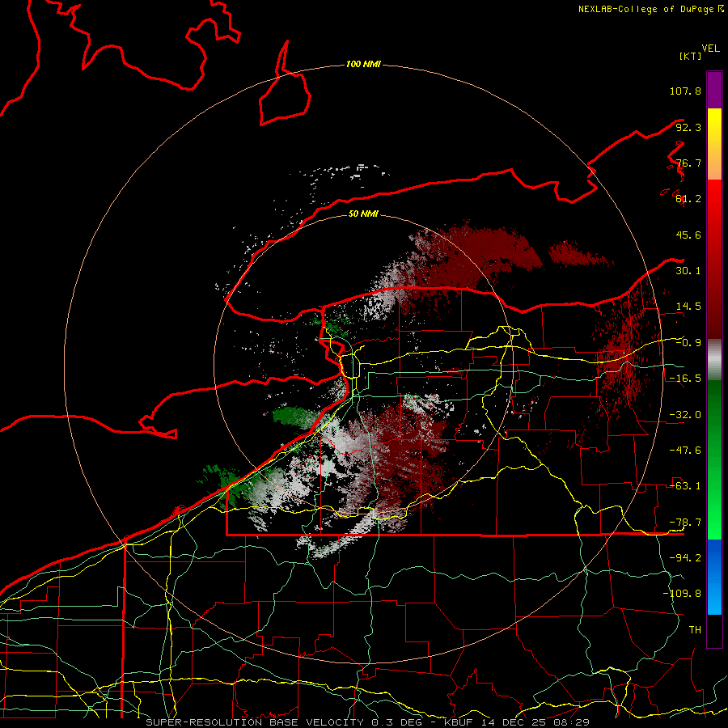This screenshot has width=728, height=728.
Task: Click the [KT] units label
Action: point(690,56)
